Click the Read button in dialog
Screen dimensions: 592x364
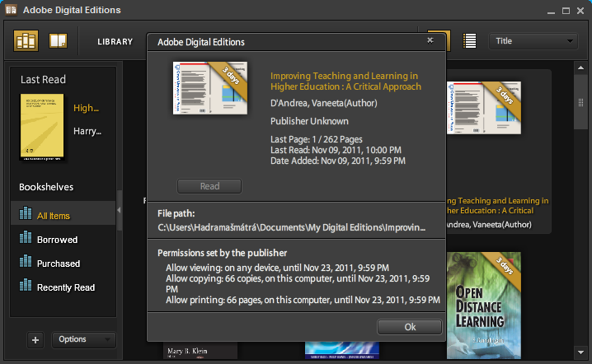(209, 186)
